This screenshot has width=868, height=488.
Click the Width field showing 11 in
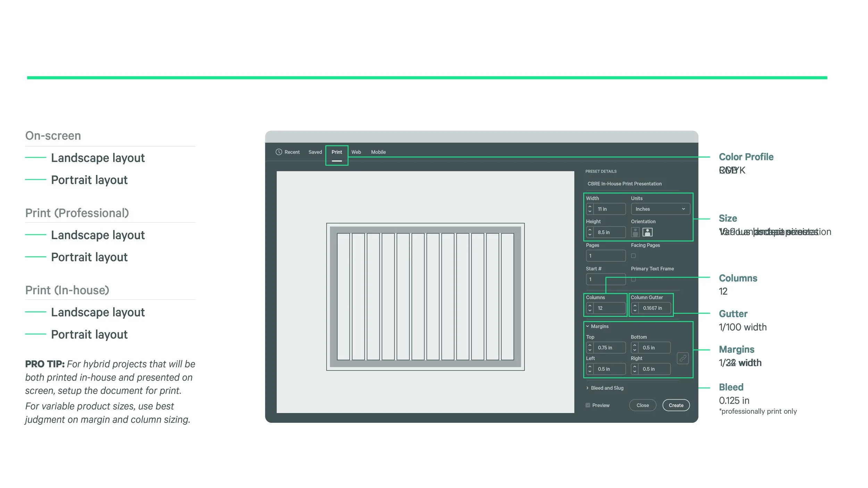point(606,209)
